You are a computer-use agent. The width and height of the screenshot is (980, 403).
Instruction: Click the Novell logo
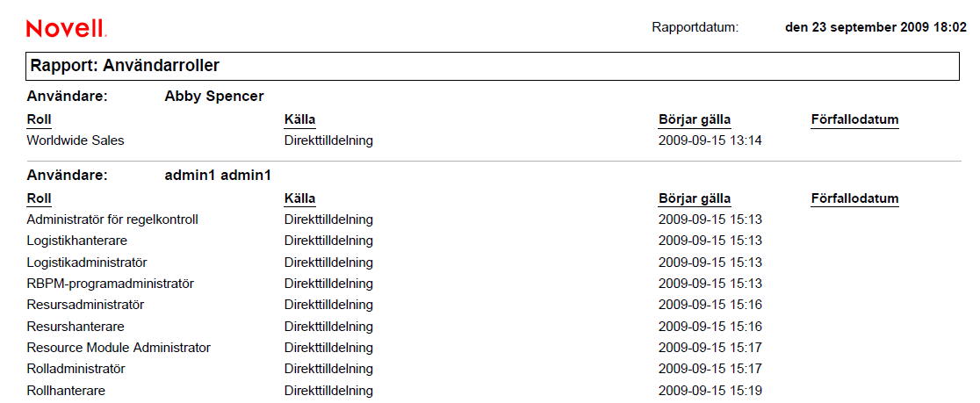click(66, 29)
